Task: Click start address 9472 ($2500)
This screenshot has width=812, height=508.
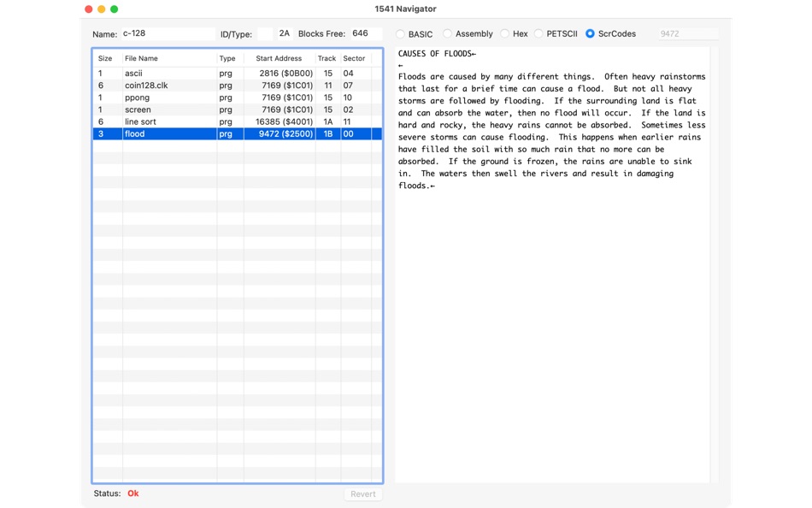Action: 286,133
